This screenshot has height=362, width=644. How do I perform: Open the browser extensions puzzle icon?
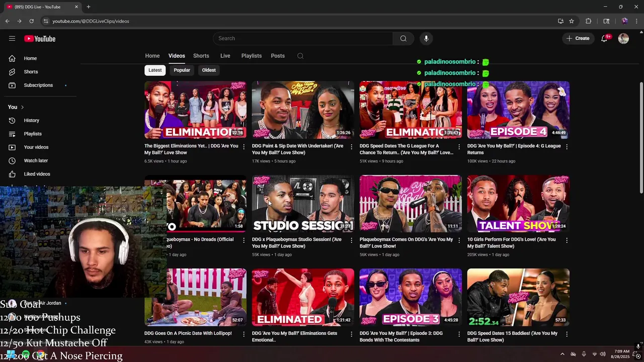click(x=588, y=21)
